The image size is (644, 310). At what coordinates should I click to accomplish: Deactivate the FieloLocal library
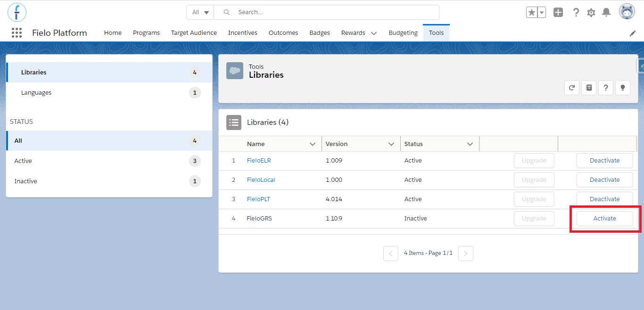coord(605,180)
